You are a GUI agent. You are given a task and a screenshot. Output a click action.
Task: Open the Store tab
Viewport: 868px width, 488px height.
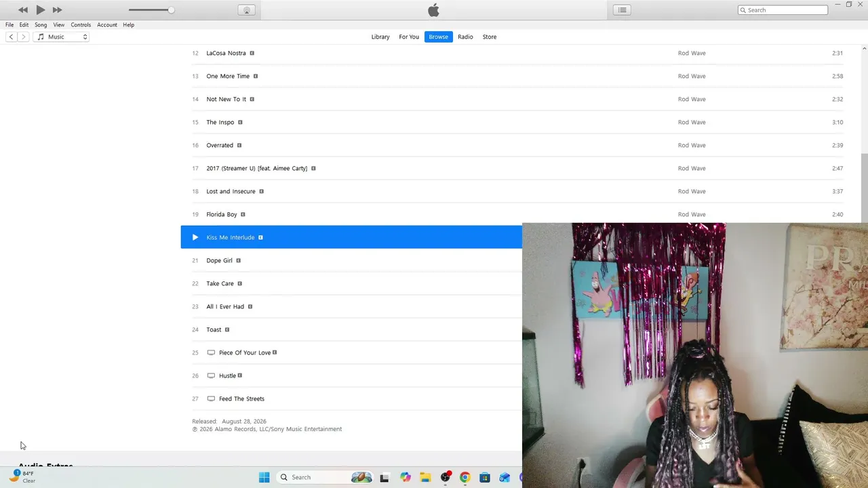490,37
